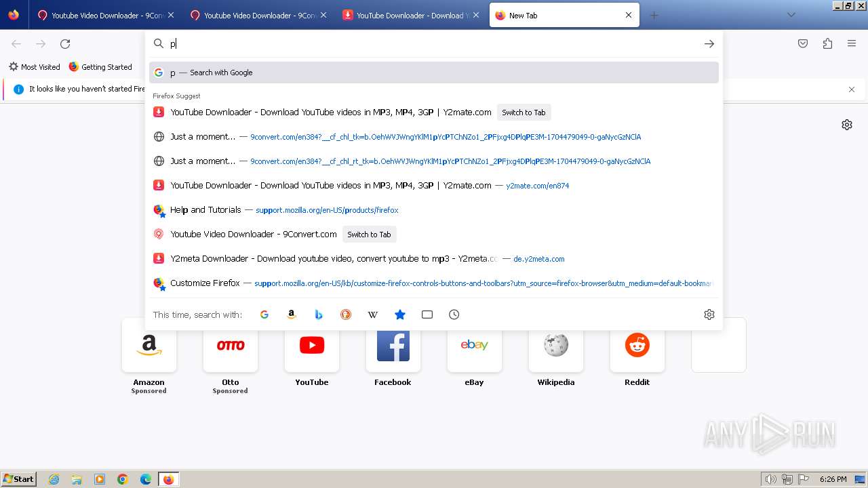Screen dimensions: 868x488
Task: Open a new tab with plus button
Action: [x=654, y=15]
